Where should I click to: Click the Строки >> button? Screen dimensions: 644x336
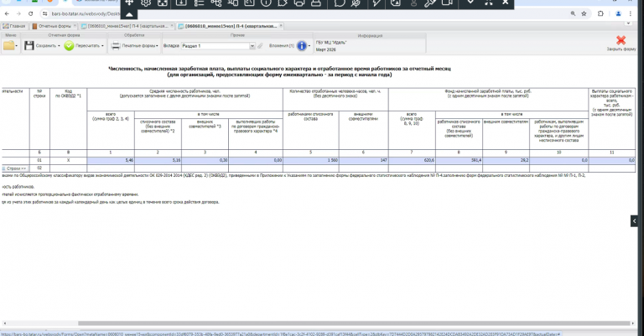tap(14, 168)
